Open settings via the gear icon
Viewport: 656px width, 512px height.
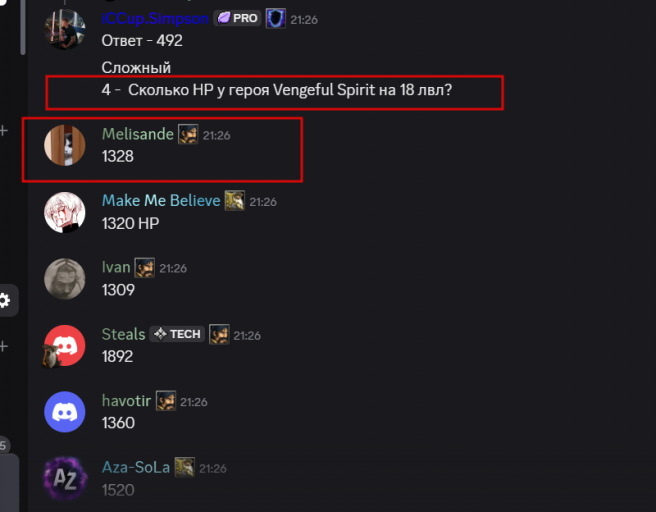(x=5, y=300)
